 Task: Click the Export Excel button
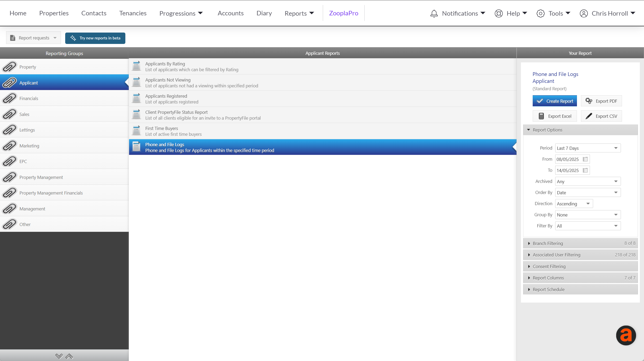pyautogui.click(x=555, y=116)
